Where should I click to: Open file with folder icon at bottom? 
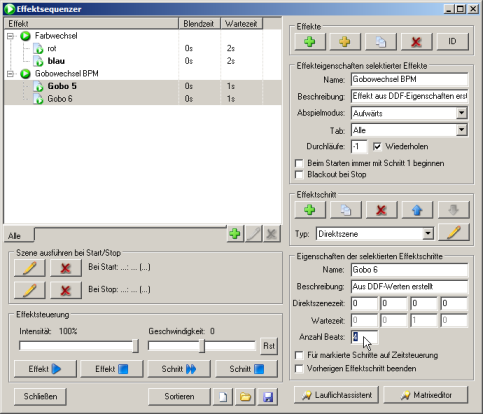(x=245, y=397)
